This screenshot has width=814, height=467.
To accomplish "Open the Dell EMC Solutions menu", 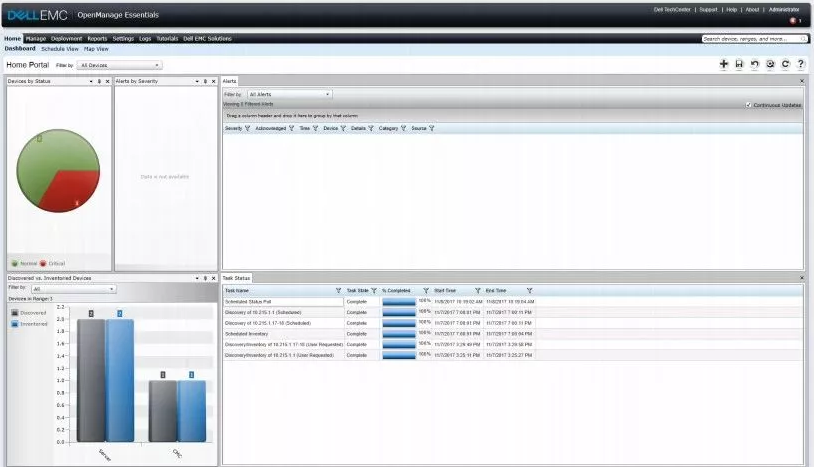I will 207,39.
